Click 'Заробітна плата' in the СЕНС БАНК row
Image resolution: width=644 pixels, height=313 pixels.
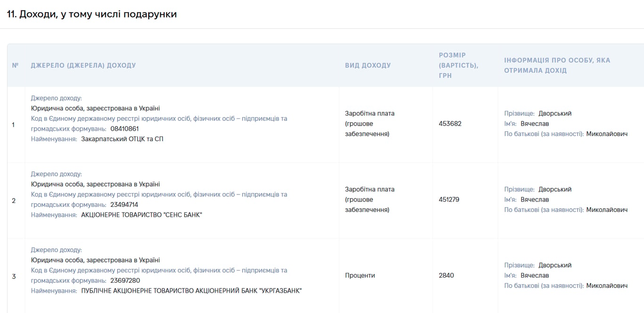370,189
